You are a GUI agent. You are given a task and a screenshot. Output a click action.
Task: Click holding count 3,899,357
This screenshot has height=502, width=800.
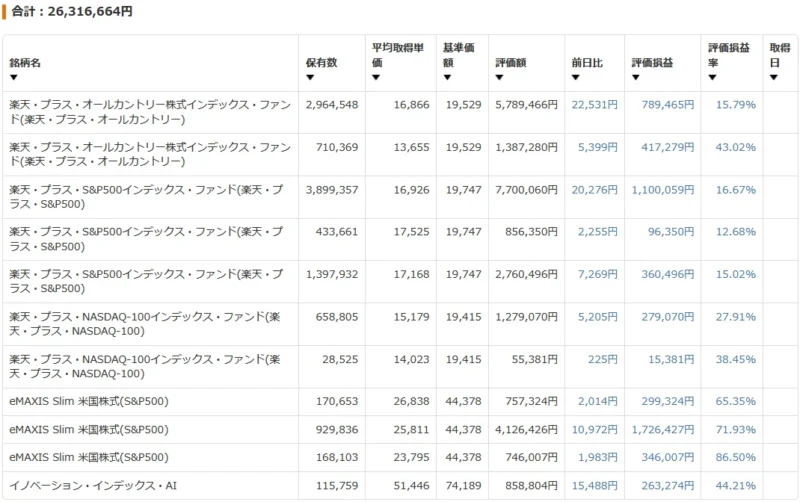click(332, 190)
